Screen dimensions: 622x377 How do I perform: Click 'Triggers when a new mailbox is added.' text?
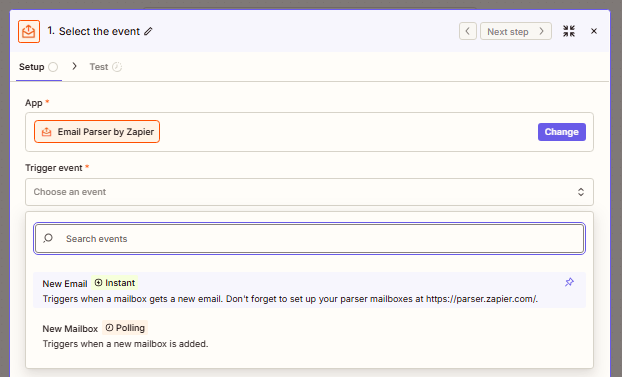coord(125,344)
